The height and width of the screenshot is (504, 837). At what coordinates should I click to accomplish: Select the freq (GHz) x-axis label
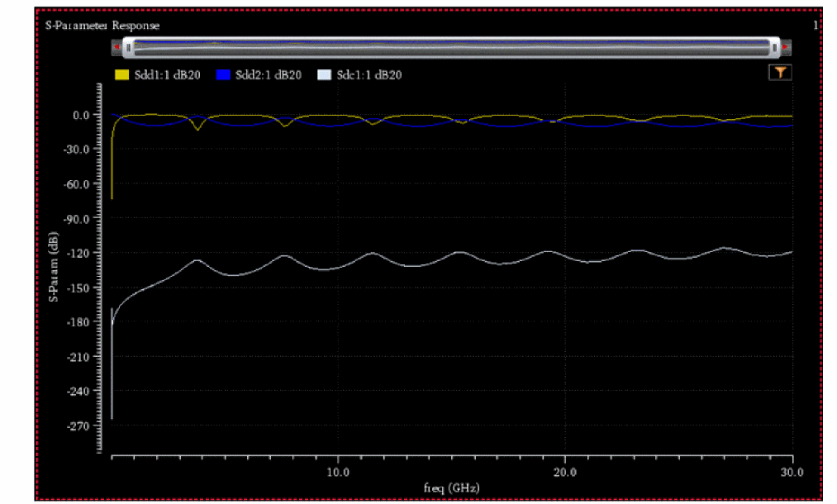point(451,487)
